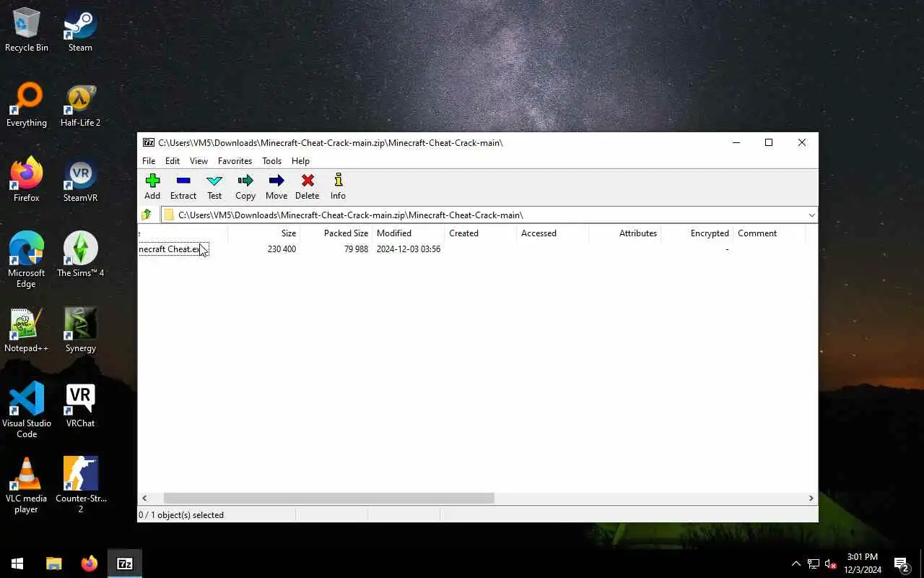Show hidden tray icons chevron

796,564
